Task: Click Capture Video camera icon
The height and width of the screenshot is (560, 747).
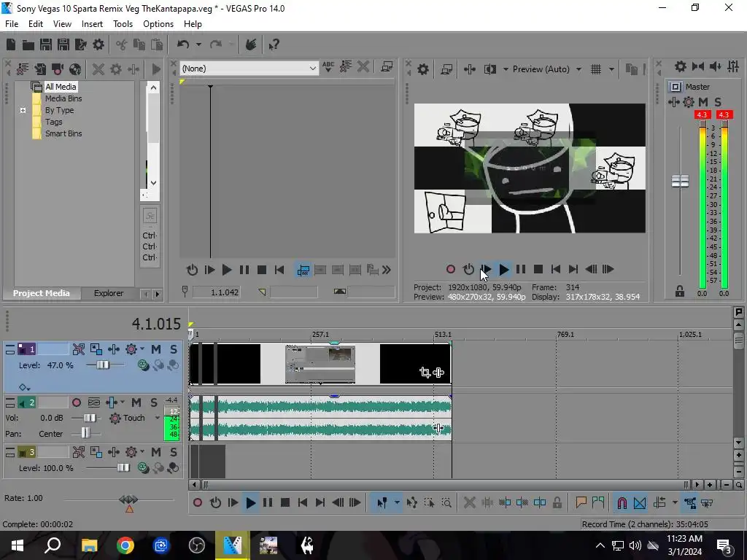Action: coord(58,69)
